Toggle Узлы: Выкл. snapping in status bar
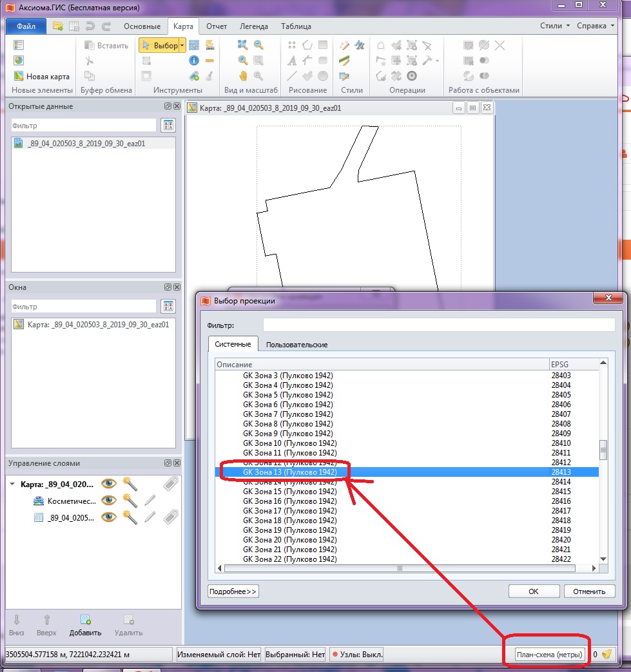Screen dimensions: 631x672 (357, 655)
